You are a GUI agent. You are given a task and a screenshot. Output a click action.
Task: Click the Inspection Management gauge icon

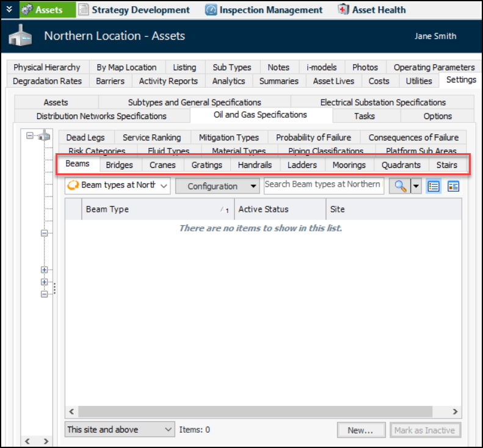211,10
